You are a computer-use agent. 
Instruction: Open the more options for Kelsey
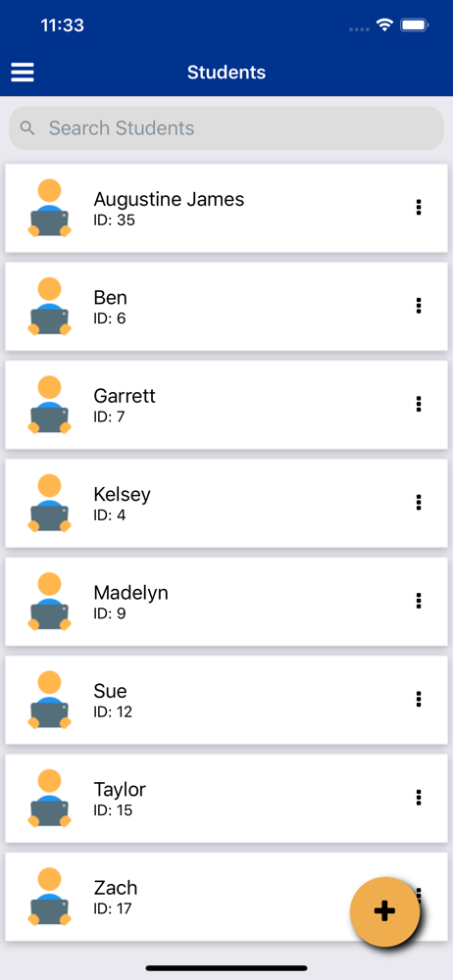[x=419, y=503]
